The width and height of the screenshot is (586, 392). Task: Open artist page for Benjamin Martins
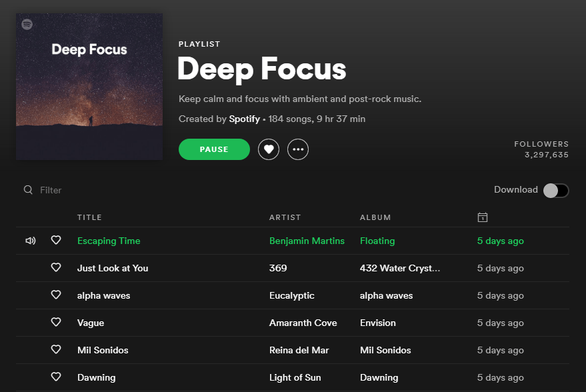pyautogui.click(x=307, y=241)
